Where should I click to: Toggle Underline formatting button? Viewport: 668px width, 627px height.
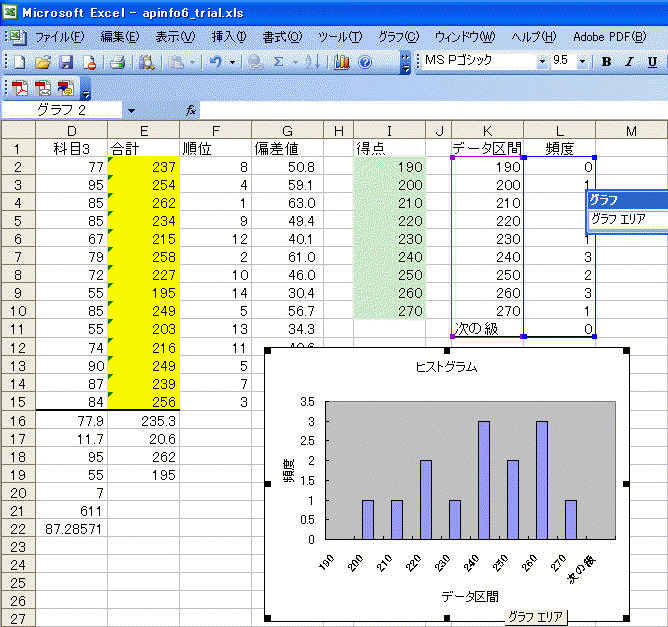coord(652,62)
